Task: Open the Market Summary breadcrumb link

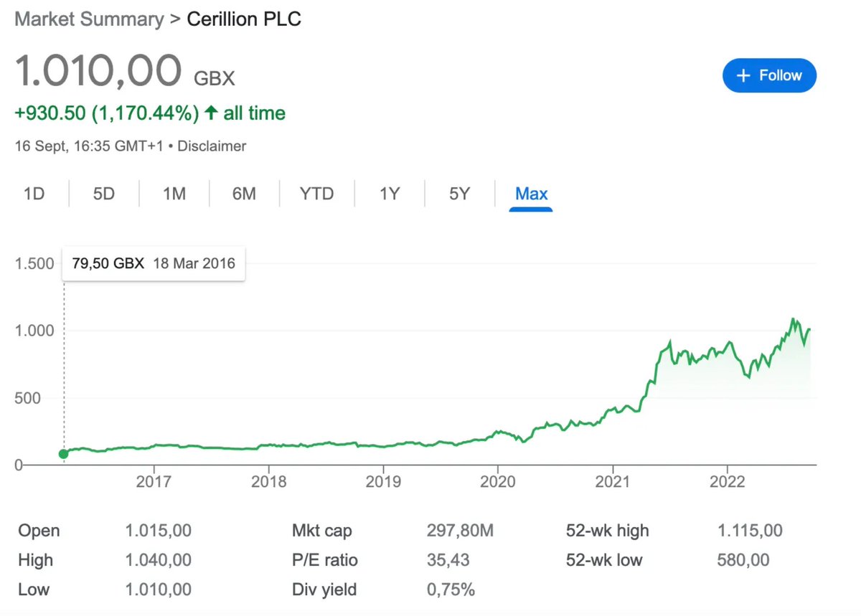Action: (x=89, y=19)
